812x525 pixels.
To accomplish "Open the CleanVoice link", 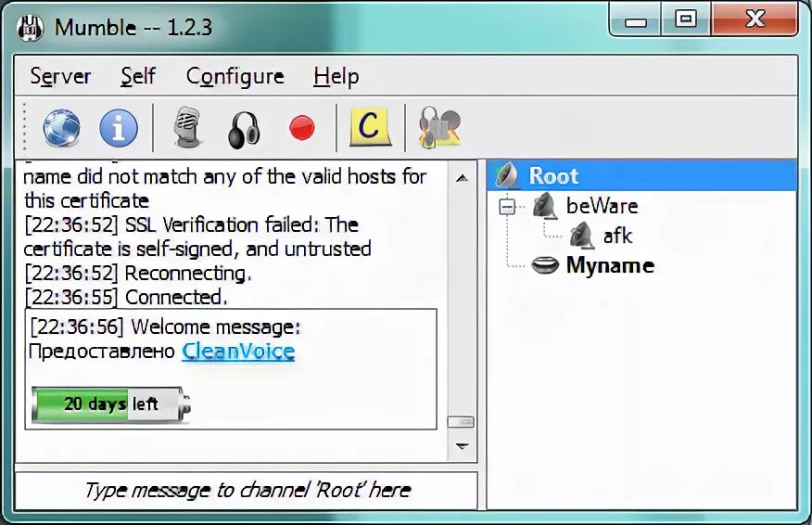I will (x=238, y=352).
